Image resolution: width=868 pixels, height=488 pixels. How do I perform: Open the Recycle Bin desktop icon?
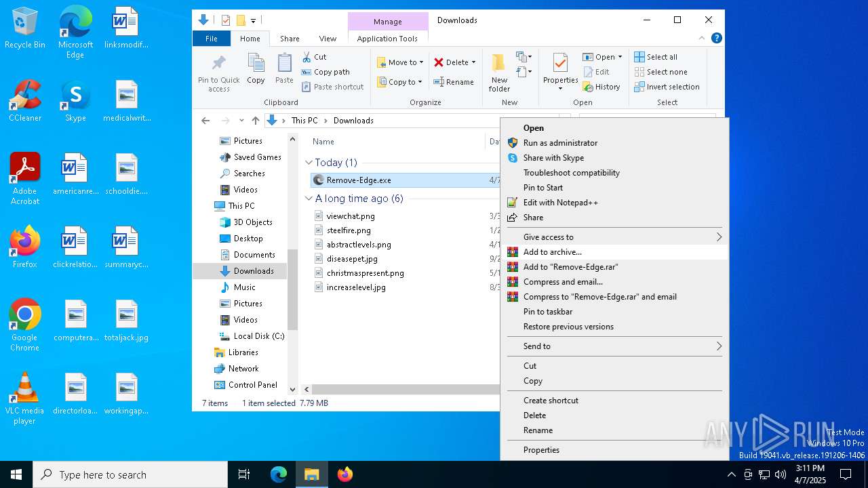coord(25,28)
